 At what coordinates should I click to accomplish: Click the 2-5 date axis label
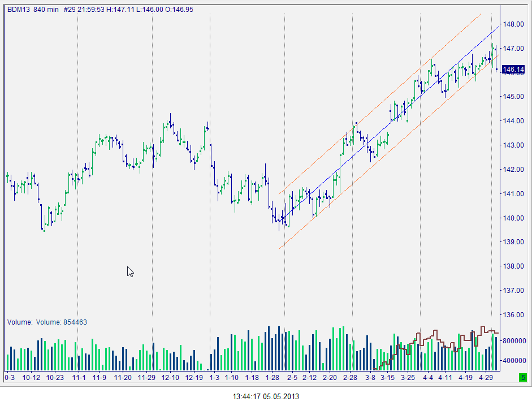[292, 378]
